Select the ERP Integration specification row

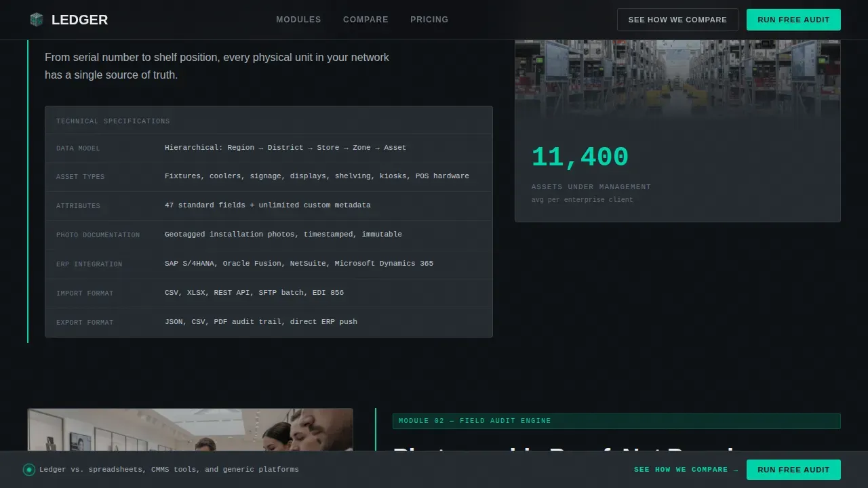269,264
